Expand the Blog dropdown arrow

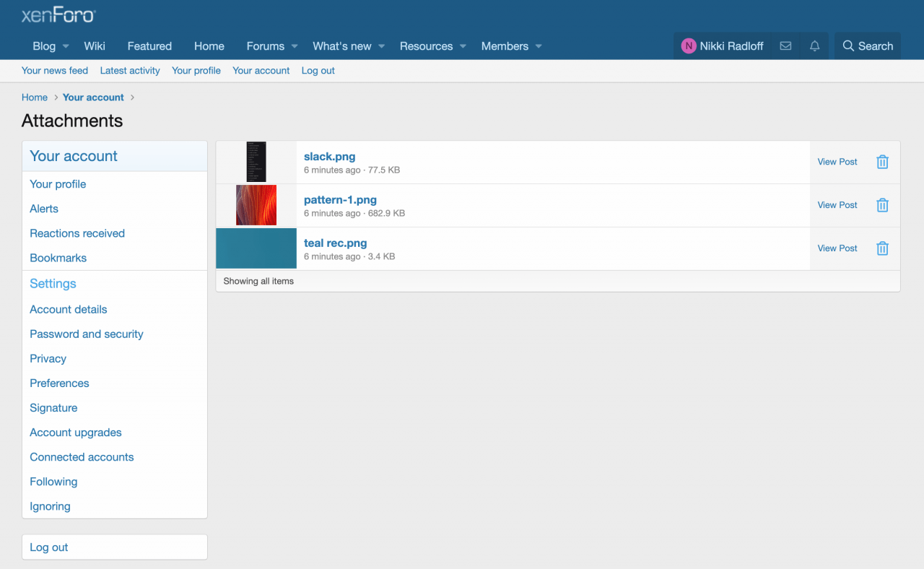tap(66, 46)
